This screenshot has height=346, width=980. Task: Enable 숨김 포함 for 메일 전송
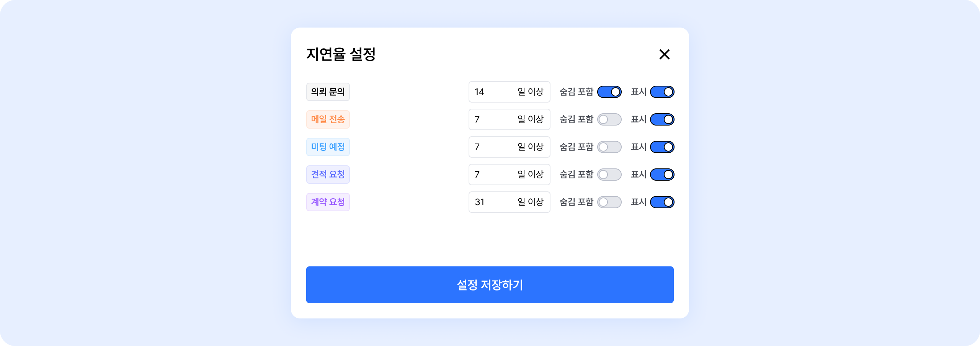tap(609, 119)
